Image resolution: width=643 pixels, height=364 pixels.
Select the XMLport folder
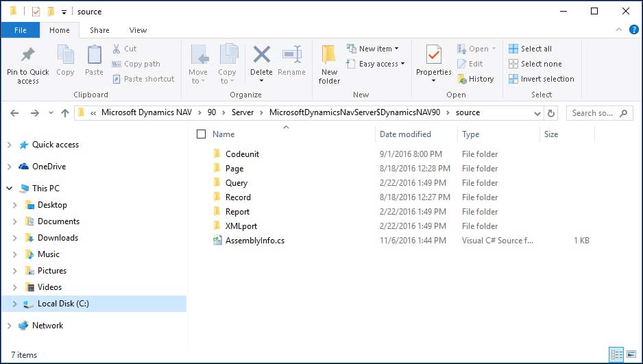coord(241,226)
